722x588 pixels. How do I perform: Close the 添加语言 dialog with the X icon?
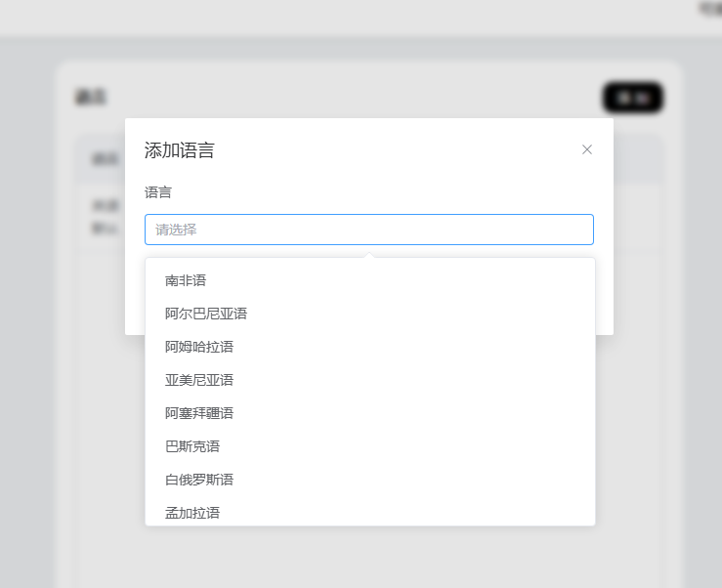(x=587, y=149)
